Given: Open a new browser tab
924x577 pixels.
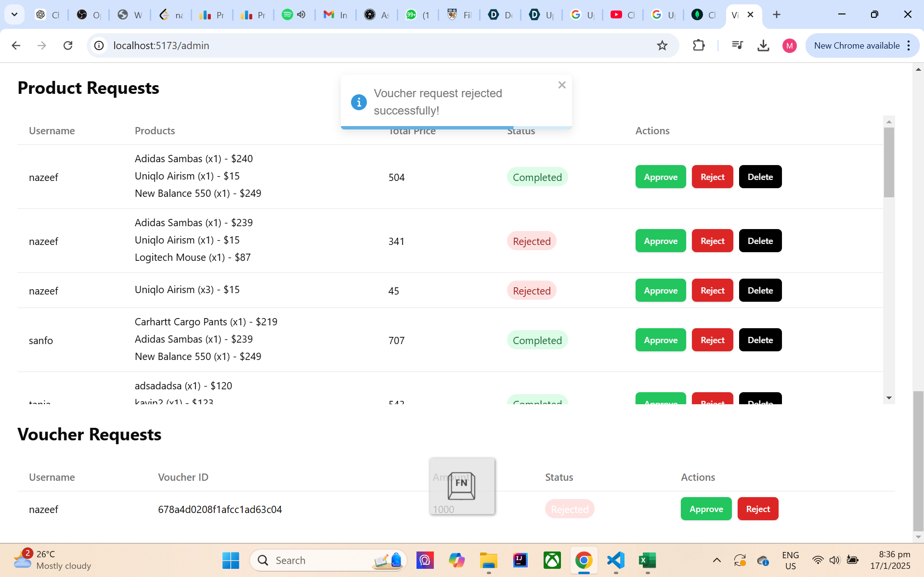Looking at the screenshot, I should click(776, 14).
